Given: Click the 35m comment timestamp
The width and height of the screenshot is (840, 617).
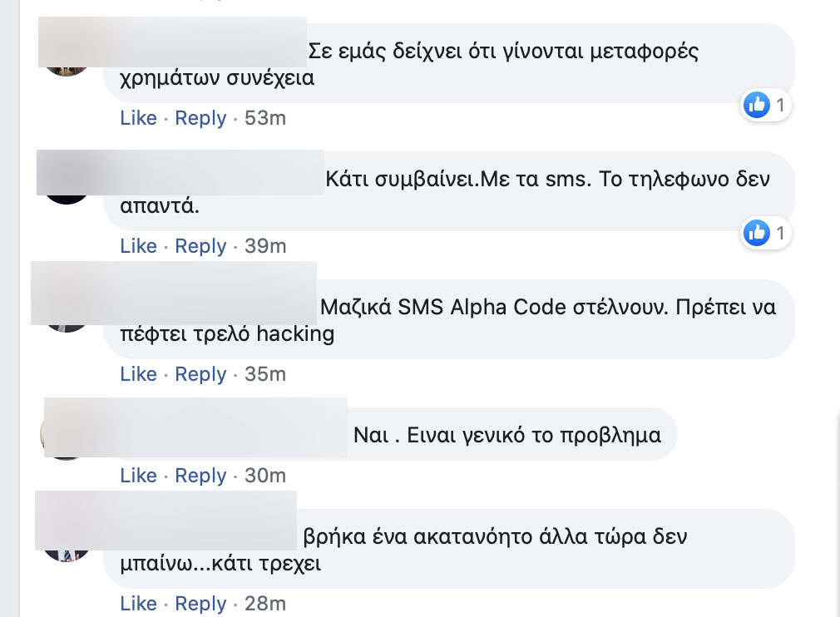Looking at the screenshot, I should click(265, 374).
